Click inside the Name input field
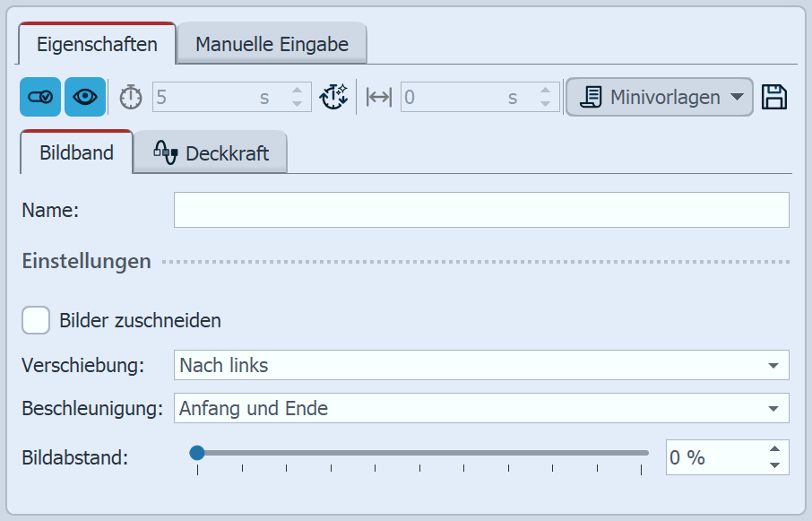 pos(481,211)
